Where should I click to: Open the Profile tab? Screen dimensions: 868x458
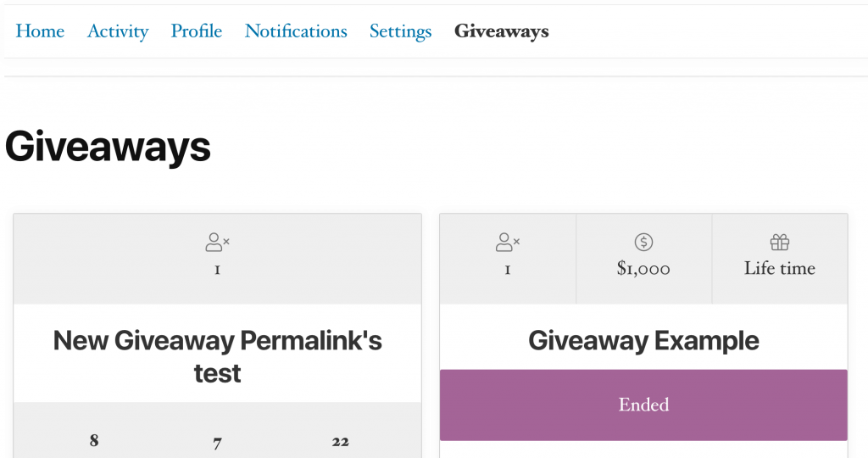tap(197, 31)
